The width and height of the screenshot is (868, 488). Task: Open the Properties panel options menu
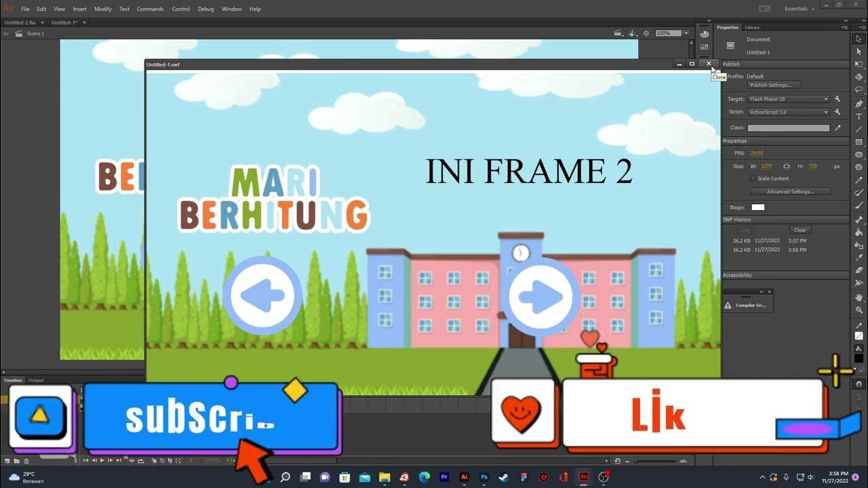(x=844, y=27)
